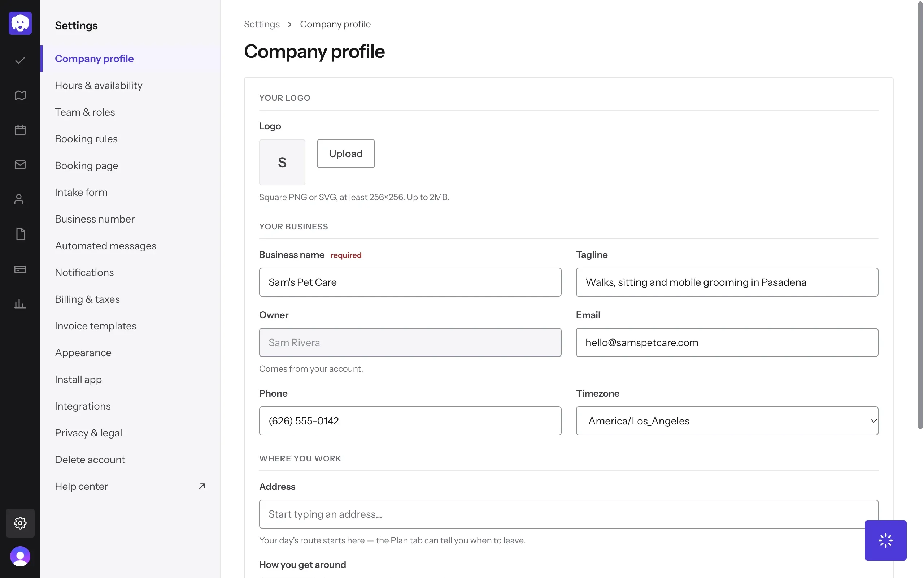Viewport: 924px width, 578px height.
Task: Open Notifications settings
Action: (131, 272)
